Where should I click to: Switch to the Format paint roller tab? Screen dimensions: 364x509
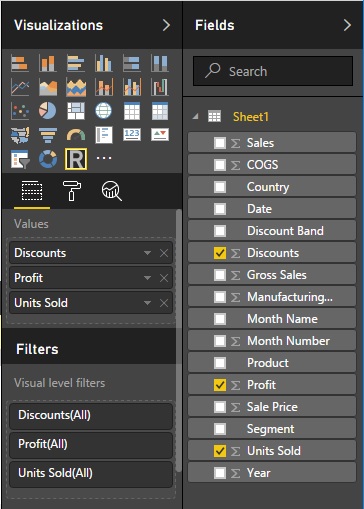tap(72, 191)
